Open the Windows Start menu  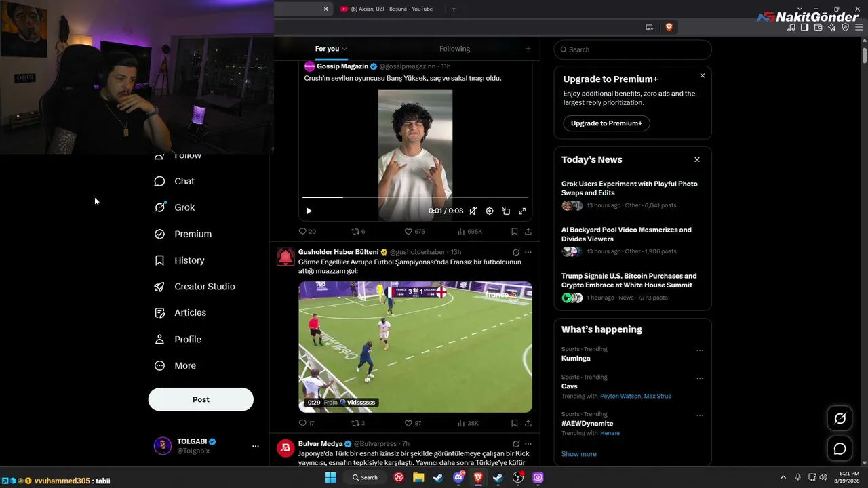[330, 477]
